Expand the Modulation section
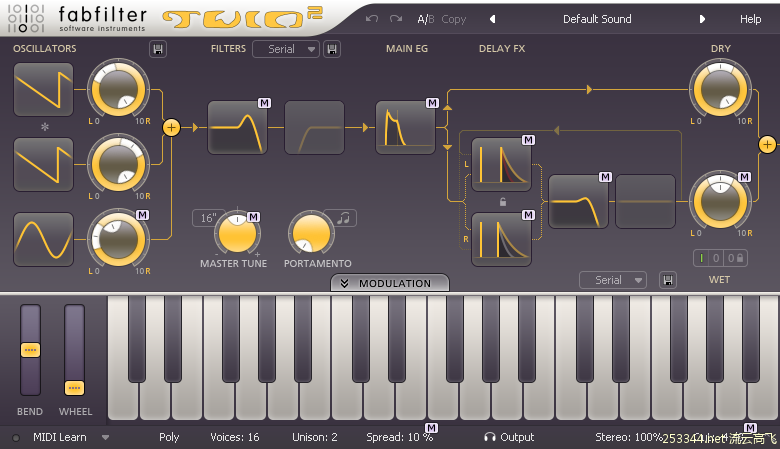Screen dimensions: 780x449 tap(390, 283)
